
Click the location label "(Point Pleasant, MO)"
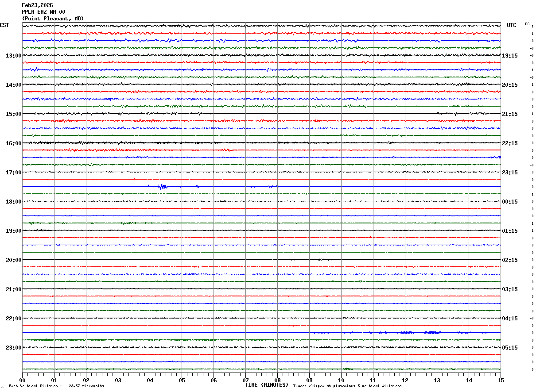click(x=53, y=19)
